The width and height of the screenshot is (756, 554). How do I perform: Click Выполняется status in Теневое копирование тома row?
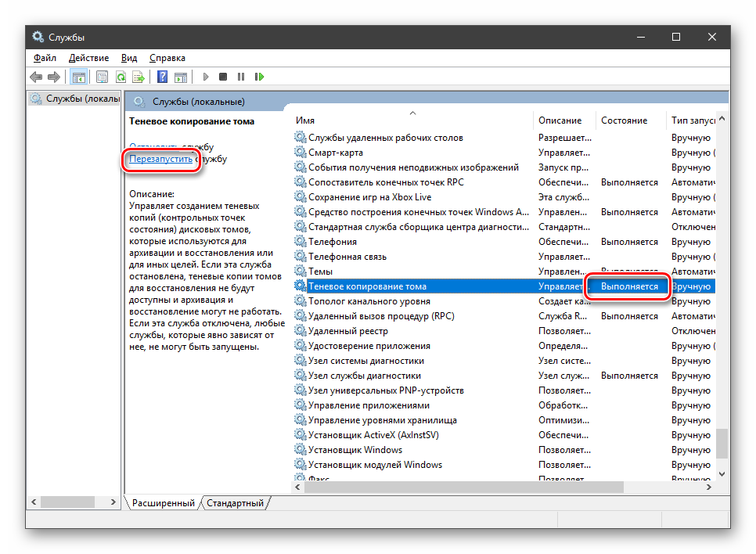tap(629, 286)
